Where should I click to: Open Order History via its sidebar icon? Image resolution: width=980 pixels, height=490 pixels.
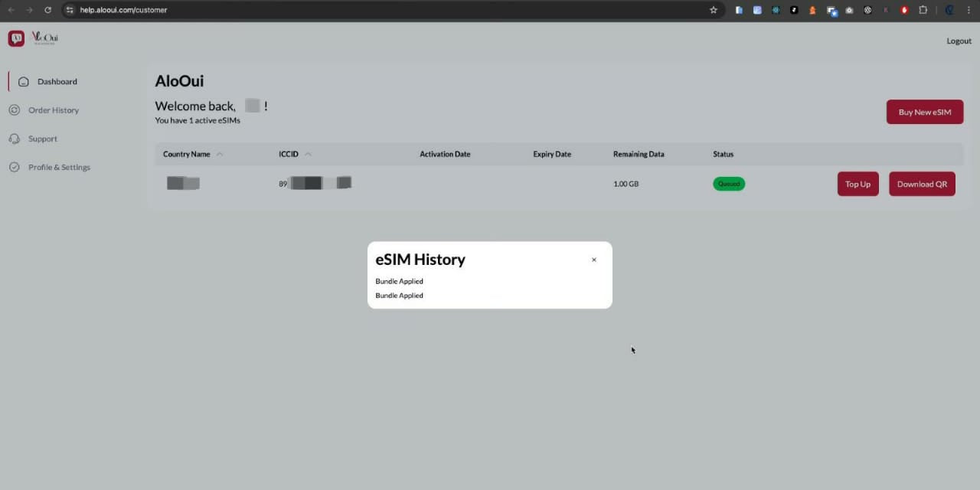pyautogui.click(x=14, y=110)
